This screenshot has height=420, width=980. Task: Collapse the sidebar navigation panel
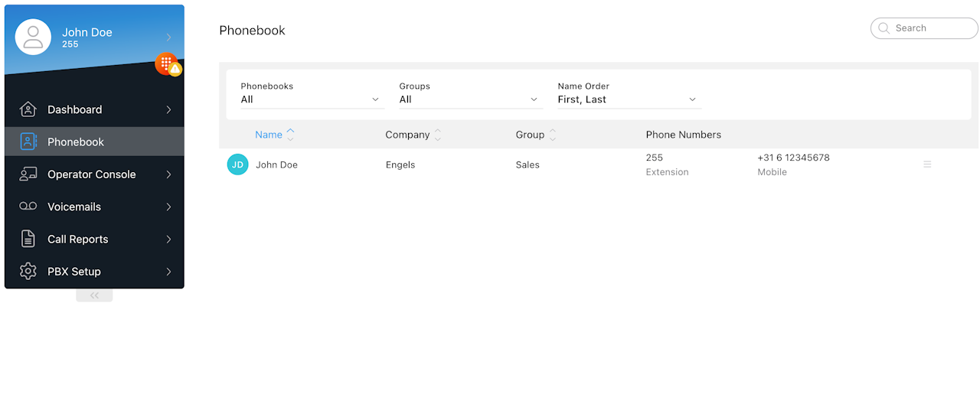click(94, 295)
